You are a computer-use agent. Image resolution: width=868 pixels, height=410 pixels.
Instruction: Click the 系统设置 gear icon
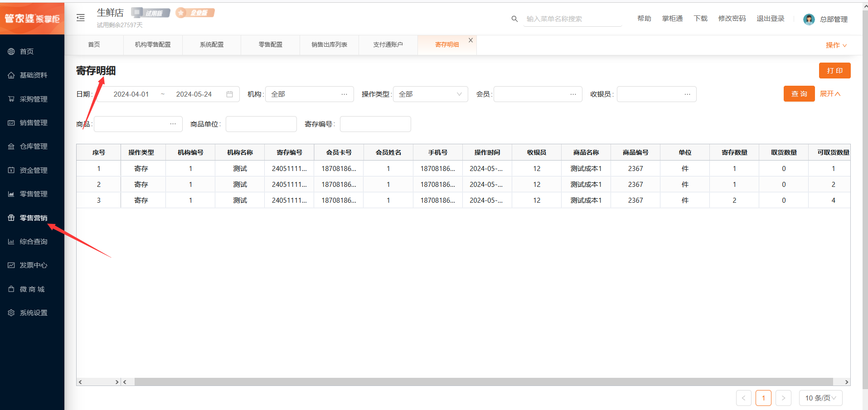pos(11,313)
